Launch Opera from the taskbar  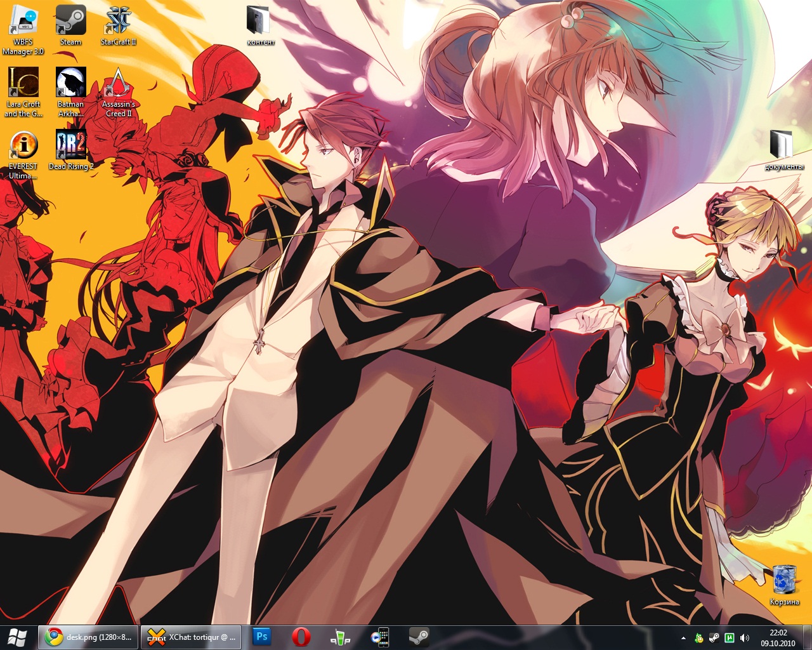tap(301, 637)
